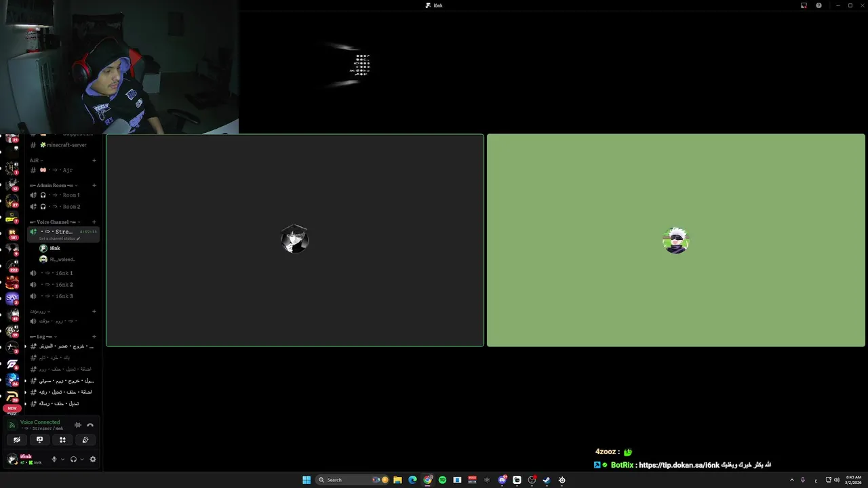Image resolution: width=868 pixels, height=488 pixels.
Task: Open the taskbar clock showing 8:43 AM
Action: pyautogui.click(x=853, y=480)
